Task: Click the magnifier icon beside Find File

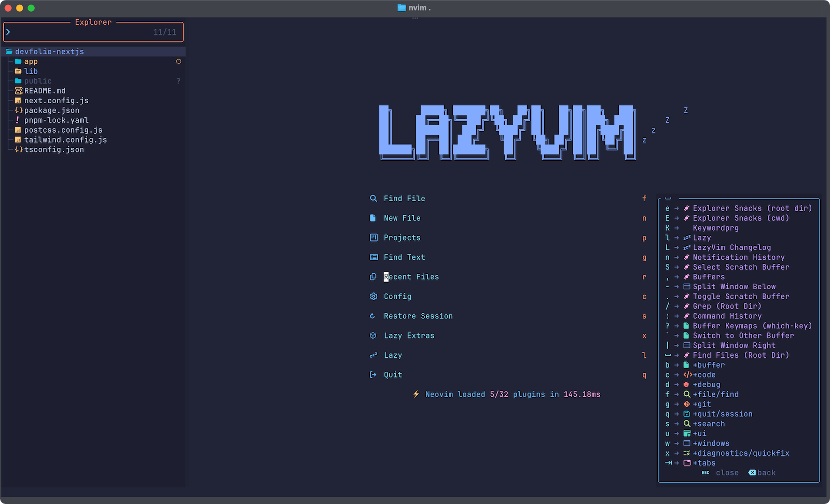Action: pos(373,199)
